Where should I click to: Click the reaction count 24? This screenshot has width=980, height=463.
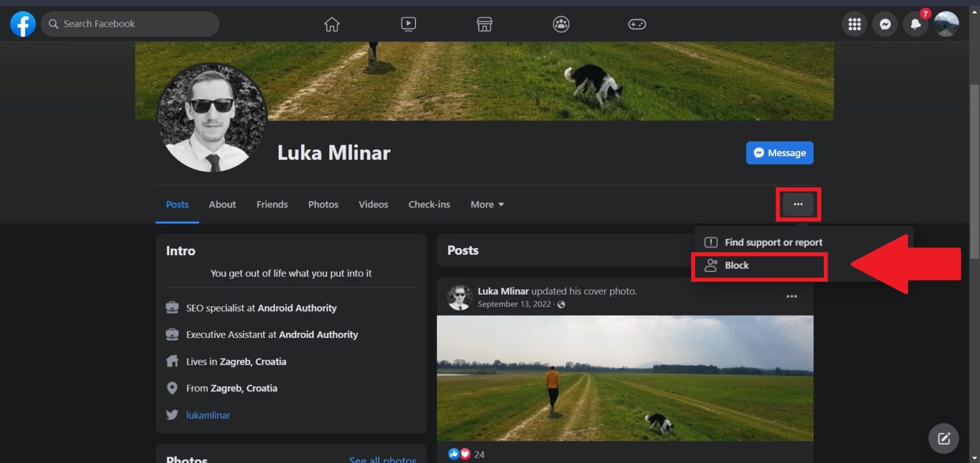click(479, 454)
